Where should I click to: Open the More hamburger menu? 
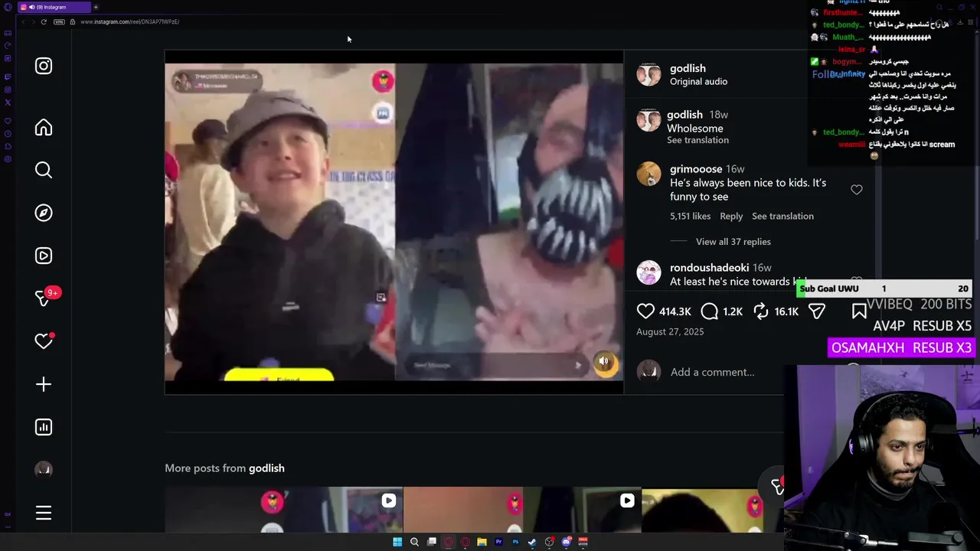[x=44, y=513]
